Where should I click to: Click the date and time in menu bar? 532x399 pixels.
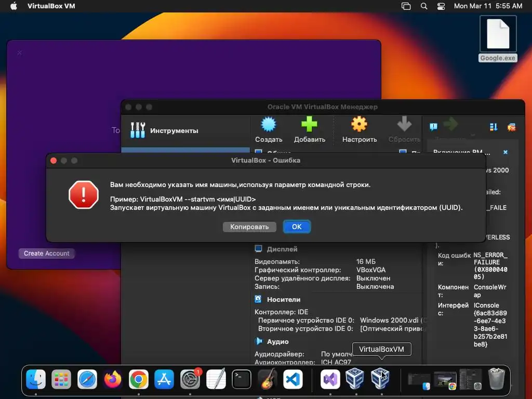click(x=488, y=6)
